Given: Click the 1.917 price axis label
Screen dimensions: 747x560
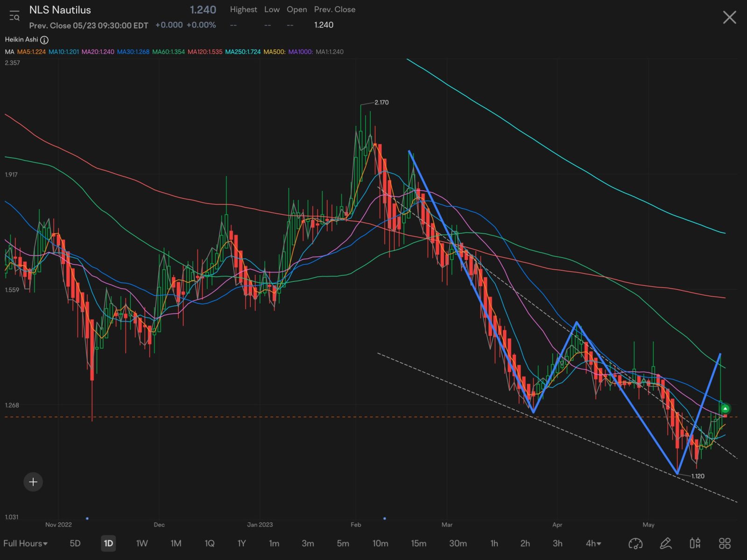Looking at the screenshot, I should [11, 175].
